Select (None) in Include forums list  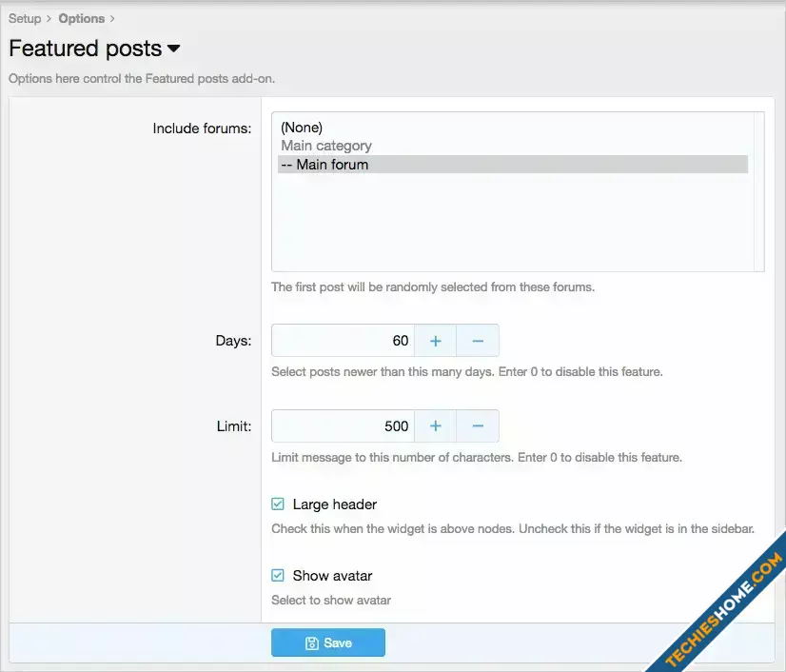click(513, 128)
